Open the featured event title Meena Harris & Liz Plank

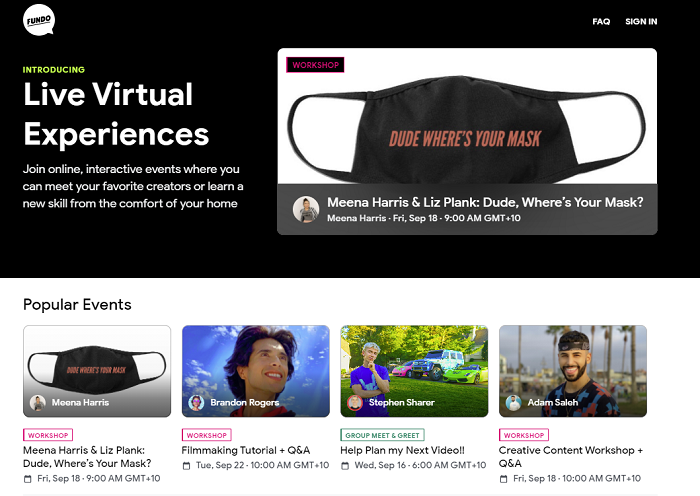pos(485,202)
